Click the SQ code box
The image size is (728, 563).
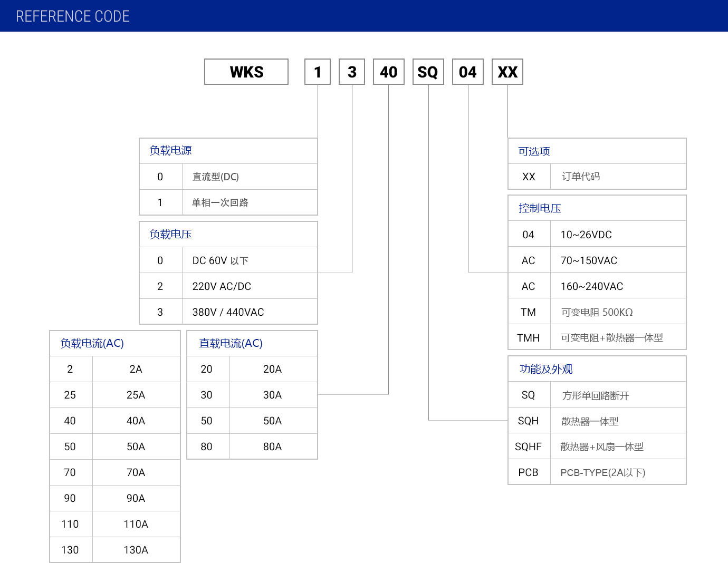coord(428,72)
